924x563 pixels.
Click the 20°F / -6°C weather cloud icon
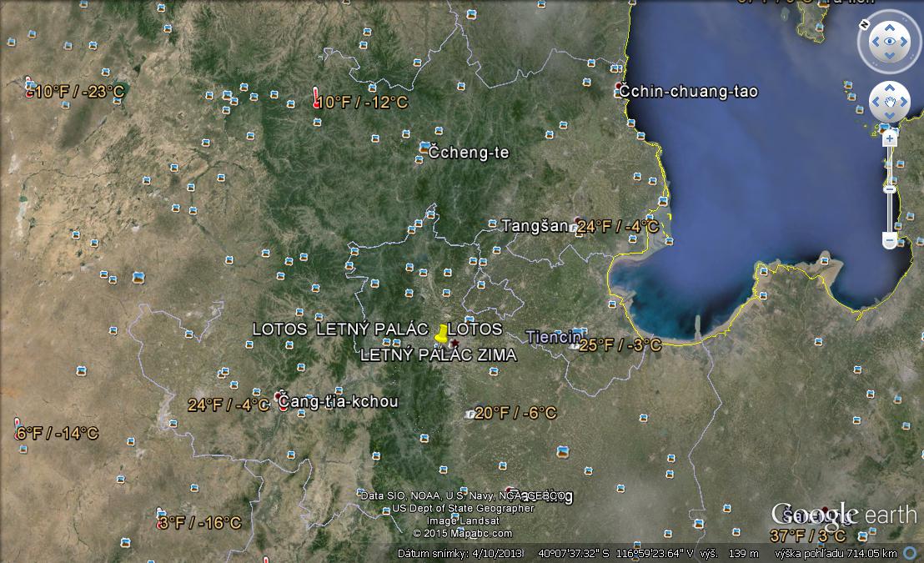pyautogui.click(x=468, y=414)
